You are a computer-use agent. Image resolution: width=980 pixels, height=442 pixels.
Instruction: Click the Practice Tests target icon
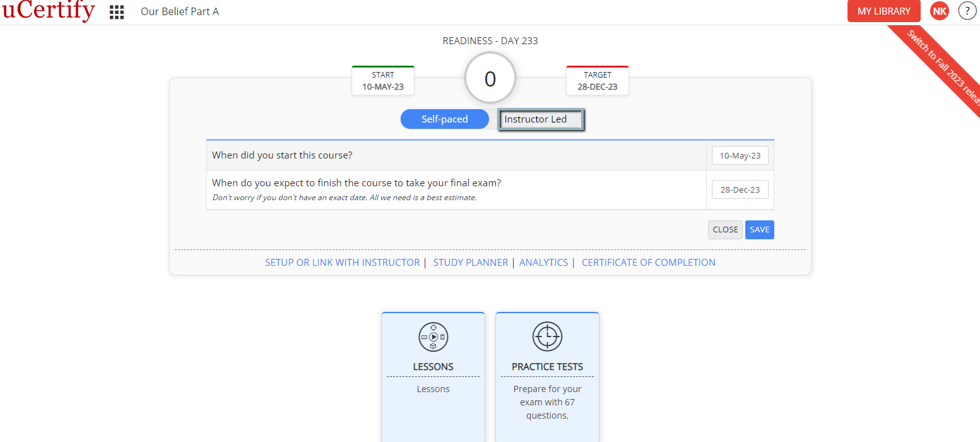[547, 337]
